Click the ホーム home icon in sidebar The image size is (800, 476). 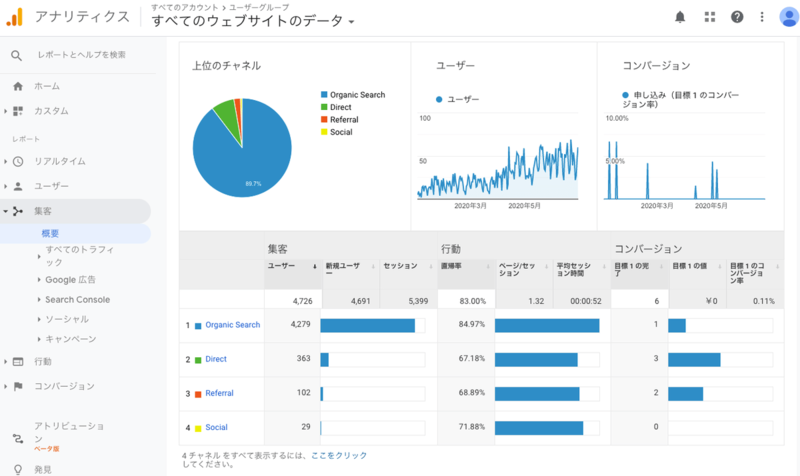click(x=18, y=86)
